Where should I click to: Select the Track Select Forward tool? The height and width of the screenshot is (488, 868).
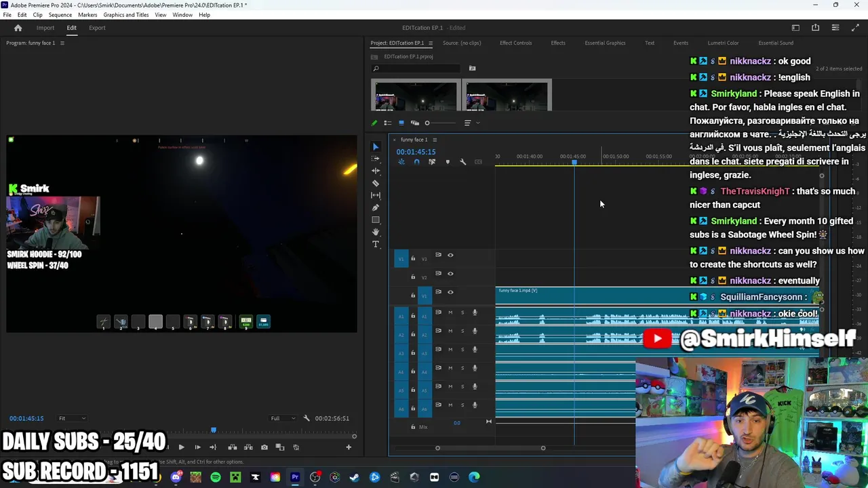coord(376,159)
